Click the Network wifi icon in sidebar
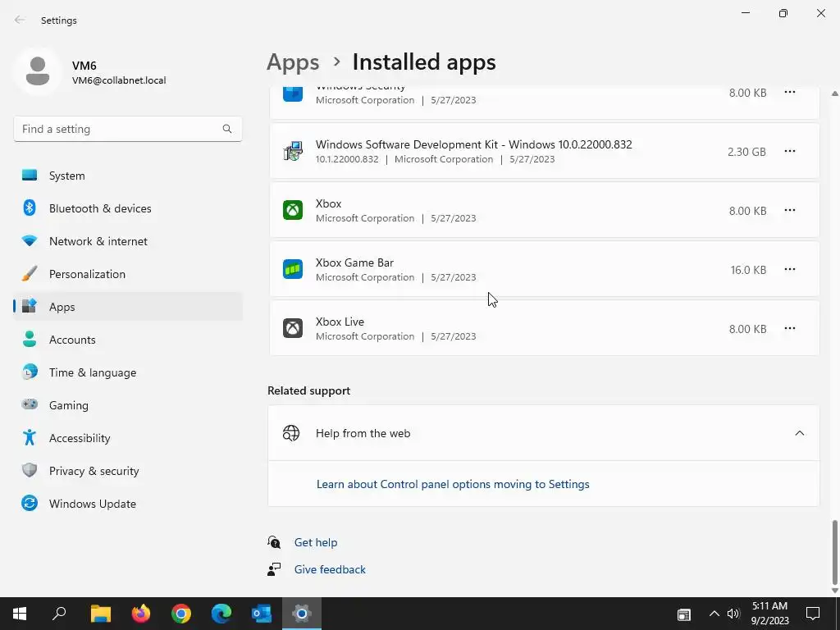 coord(30,240)
